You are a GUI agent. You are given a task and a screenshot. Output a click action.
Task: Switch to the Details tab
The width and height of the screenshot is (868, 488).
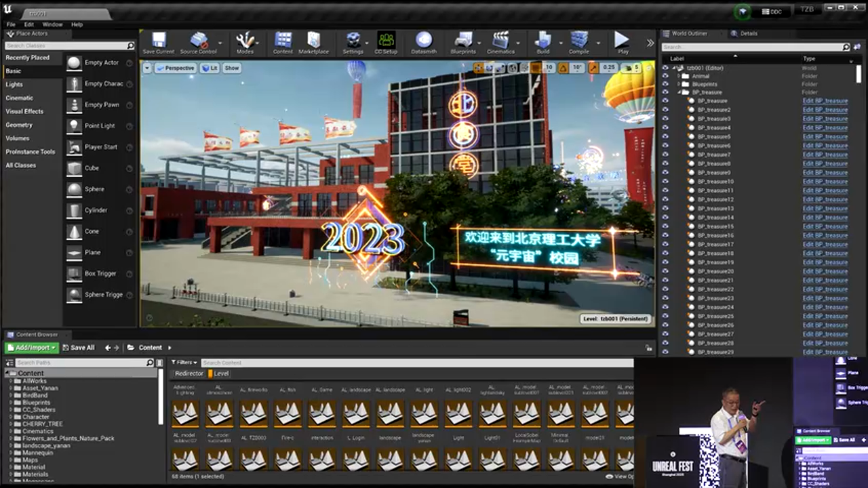click(x=746, y=33)
